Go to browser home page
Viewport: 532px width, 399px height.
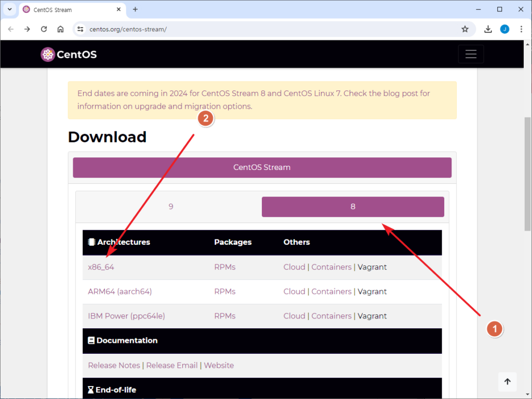tap(60, 29)
